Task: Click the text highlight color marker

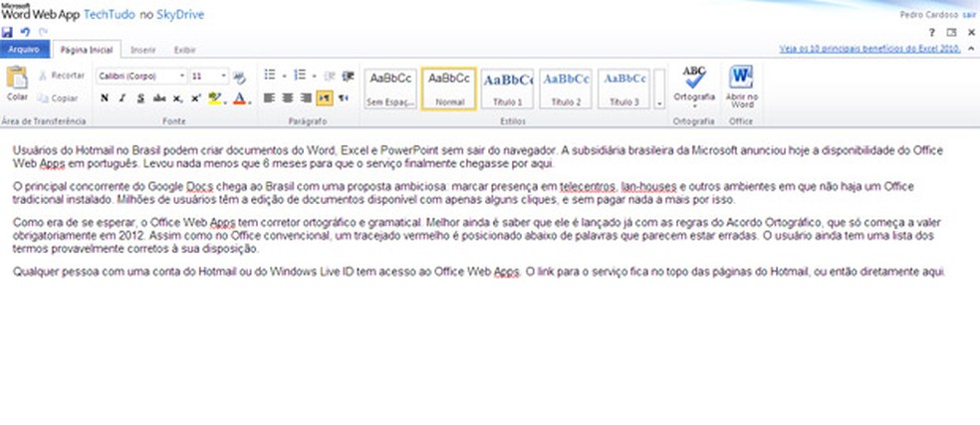Action: pos(214,99)
